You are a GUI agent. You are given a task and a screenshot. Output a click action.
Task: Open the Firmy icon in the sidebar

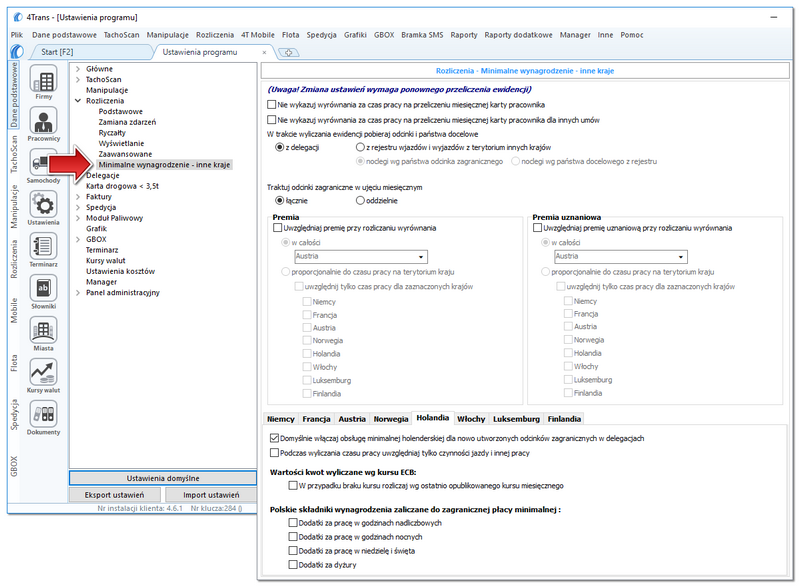click(x=43, y=79)
